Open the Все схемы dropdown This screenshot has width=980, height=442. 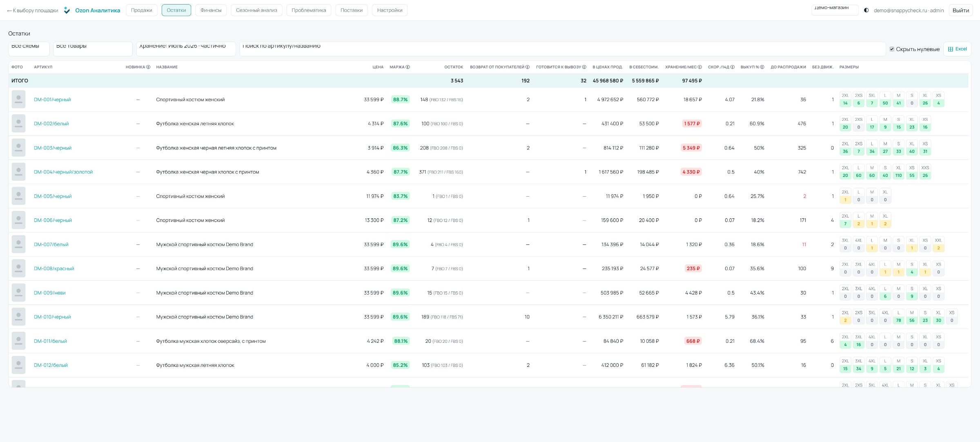29,49
